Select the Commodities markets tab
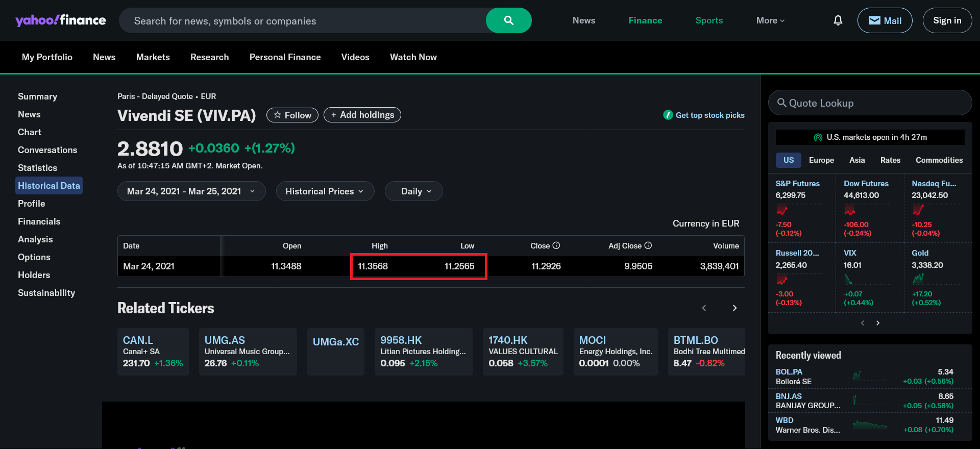Screen dimensions: 980x449 [939, 160]
